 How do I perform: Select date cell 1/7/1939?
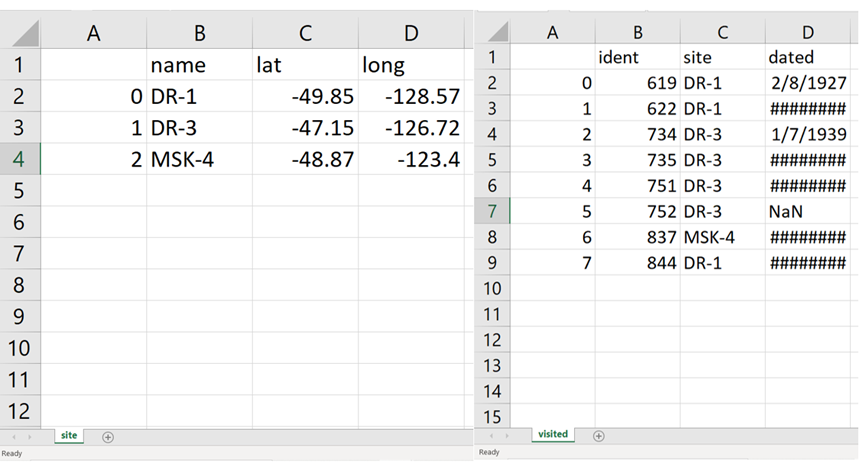(808, 134)
